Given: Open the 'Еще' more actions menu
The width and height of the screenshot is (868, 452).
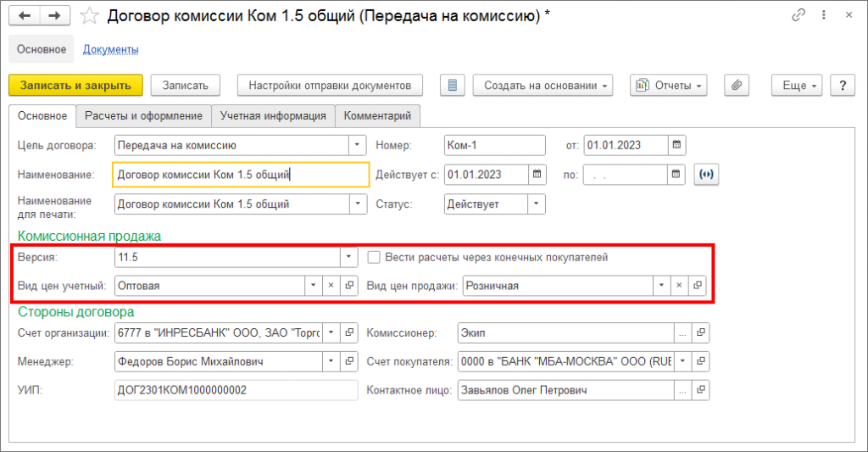Looking at the screenshot, I should click(797, 86).
